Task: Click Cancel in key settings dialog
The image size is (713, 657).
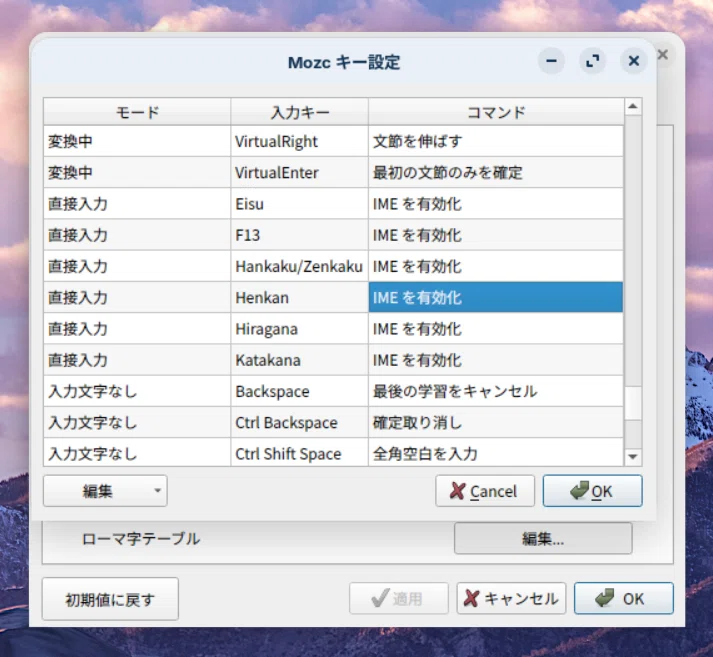Action: (x=485, y=491)
